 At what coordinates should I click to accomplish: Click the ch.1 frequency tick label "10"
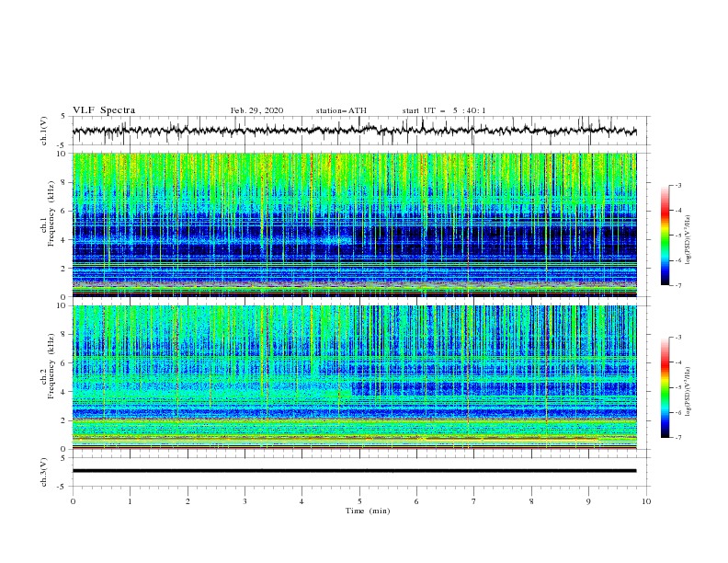click(x=63, y=154)
